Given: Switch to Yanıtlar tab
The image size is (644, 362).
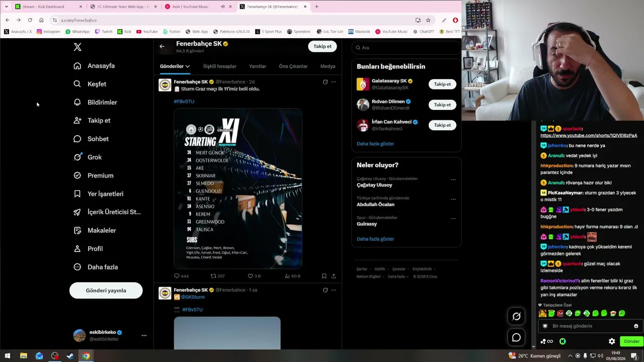Looking at the screenshot, I should (258, 66).
